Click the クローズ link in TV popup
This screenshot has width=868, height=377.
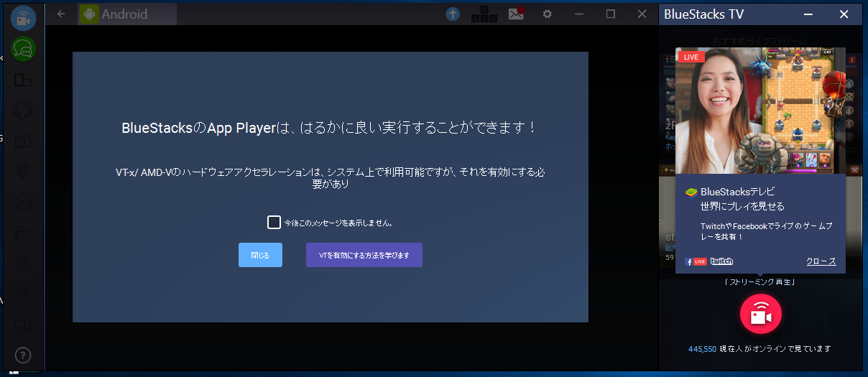pos(821,261)
